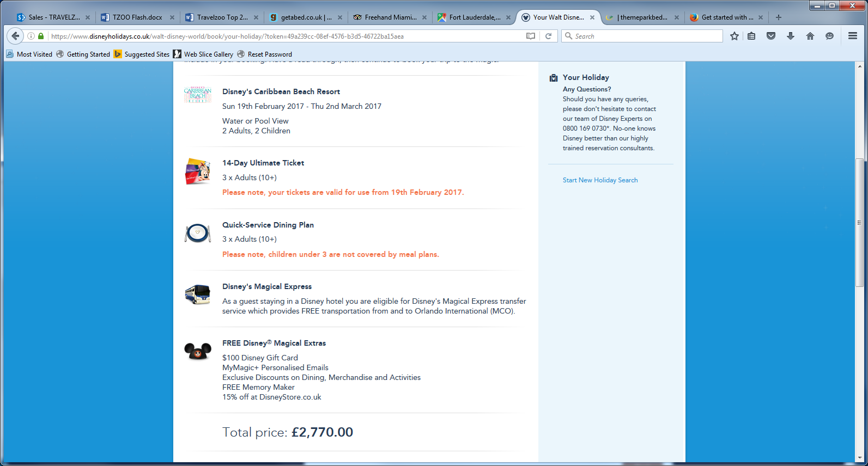
Task: Switch to the themeparkbed tab
Action: (x=643, y=17)
